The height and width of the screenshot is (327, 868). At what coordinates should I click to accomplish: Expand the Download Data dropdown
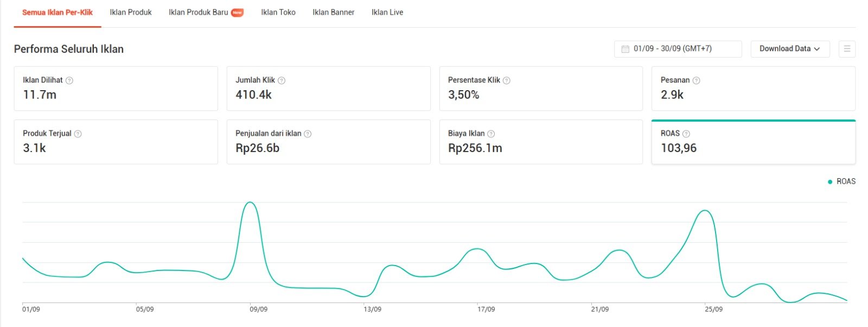(x=789, y=49)
